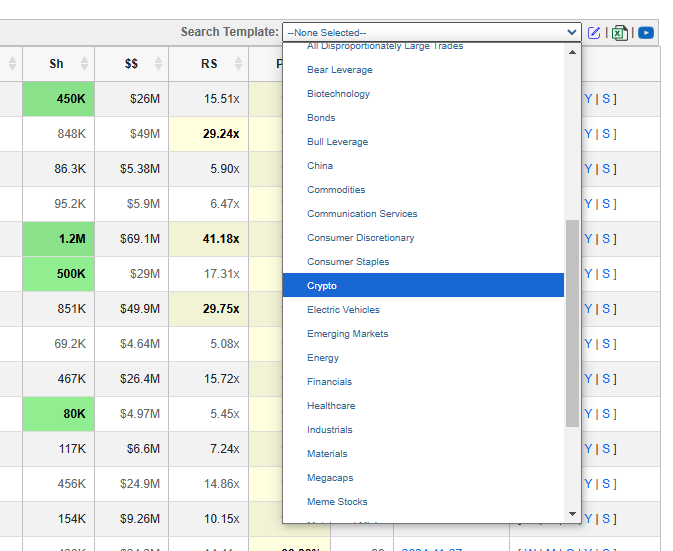Click the 29.75x RS cell
This screenshot has width=673, height=551.
[x=209, y=309]
